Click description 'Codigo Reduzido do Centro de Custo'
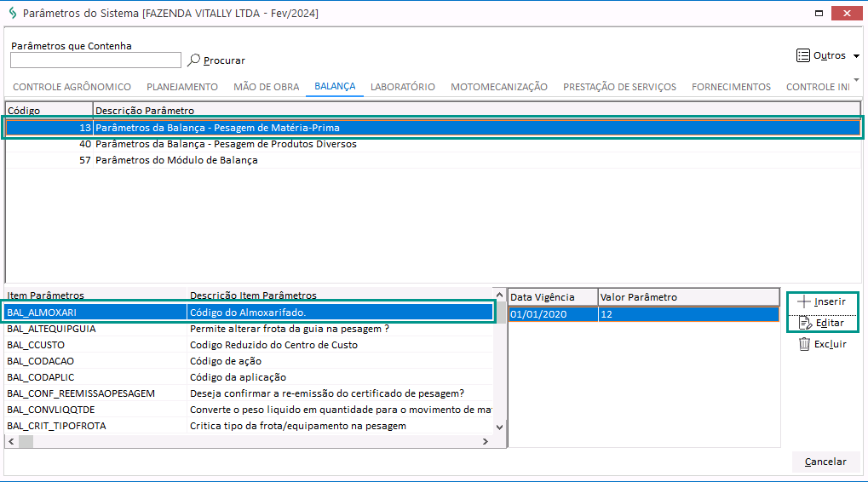 274,345
